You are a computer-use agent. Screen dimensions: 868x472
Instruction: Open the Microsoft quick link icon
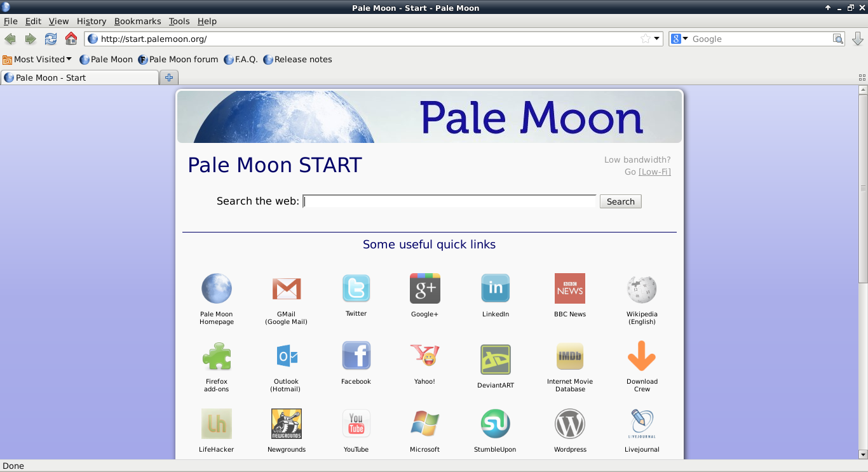[424, 424]
